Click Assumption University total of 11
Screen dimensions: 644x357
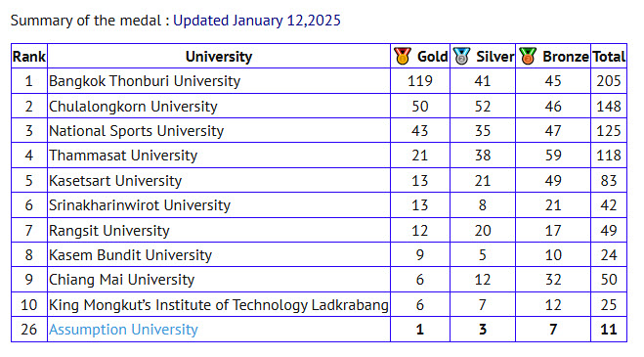[x=609, y=330]
